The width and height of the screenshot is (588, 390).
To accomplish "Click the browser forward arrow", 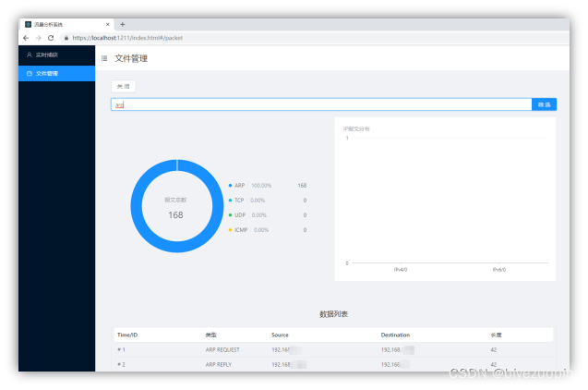I will [x=38, y=38].
